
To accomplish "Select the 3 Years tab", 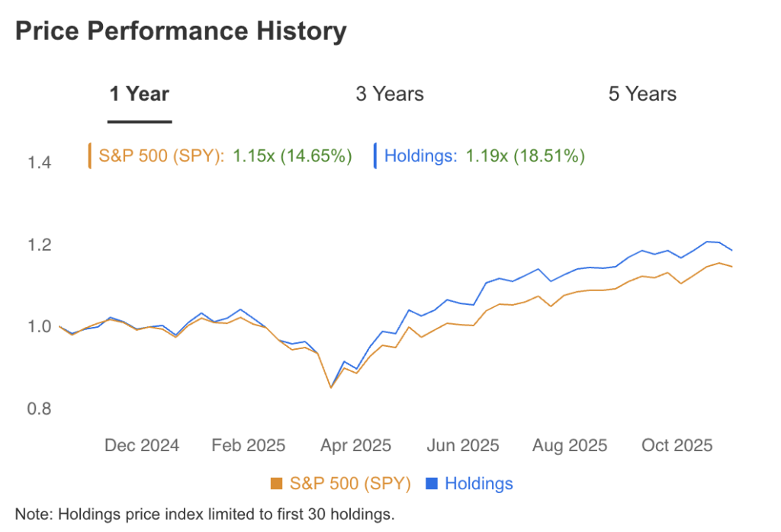I will (389, 95).
